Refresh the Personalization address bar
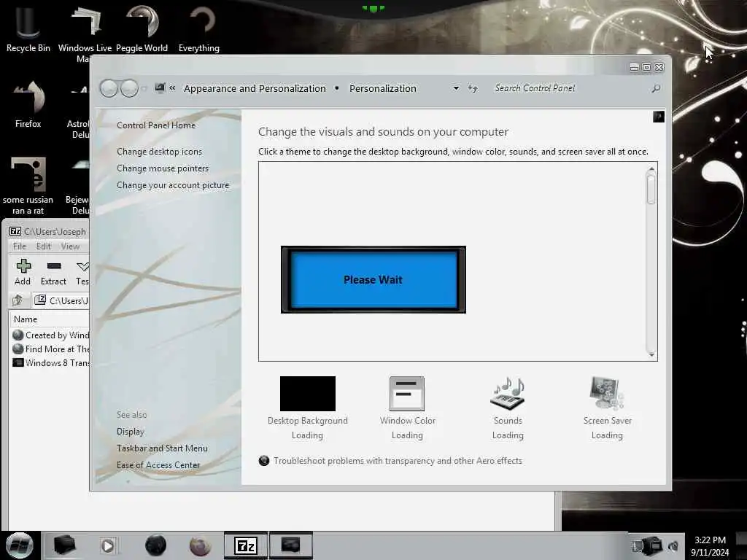This screenshot has width=747, height=560. (473, 88)
